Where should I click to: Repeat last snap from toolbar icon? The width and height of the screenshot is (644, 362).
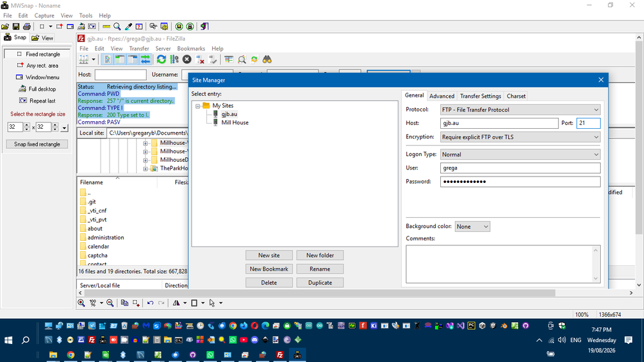[x=92, y=26]
